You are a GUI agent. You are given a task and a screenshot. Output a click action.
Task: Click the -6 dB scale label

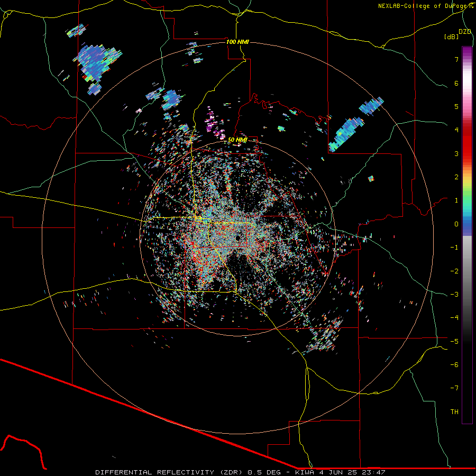coord(454,364)
